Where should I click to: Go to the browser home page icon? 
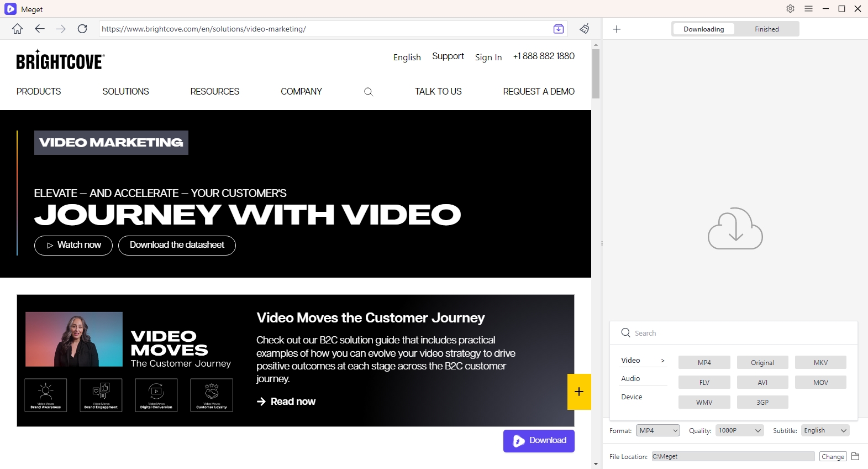[18, 29]
